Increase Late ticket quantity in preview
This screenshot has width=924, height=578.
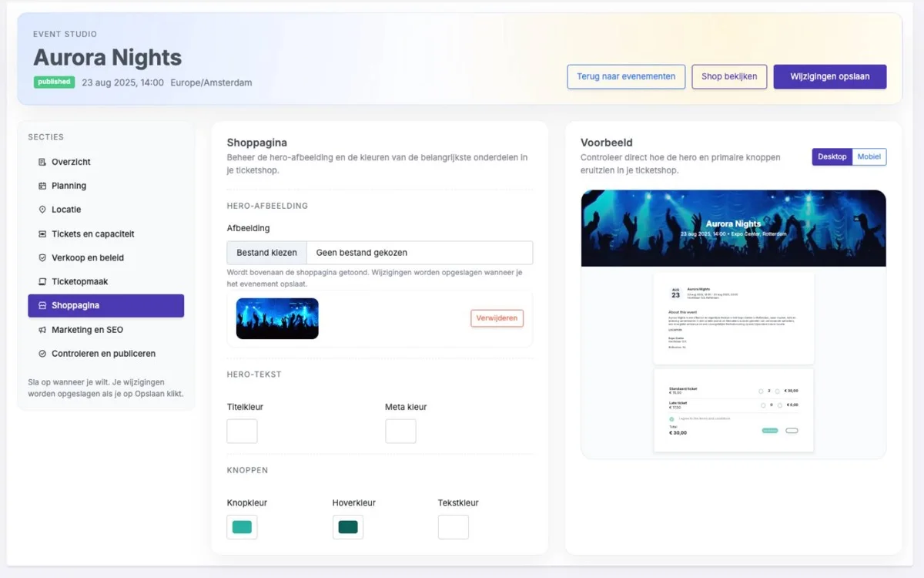point(780,405)
